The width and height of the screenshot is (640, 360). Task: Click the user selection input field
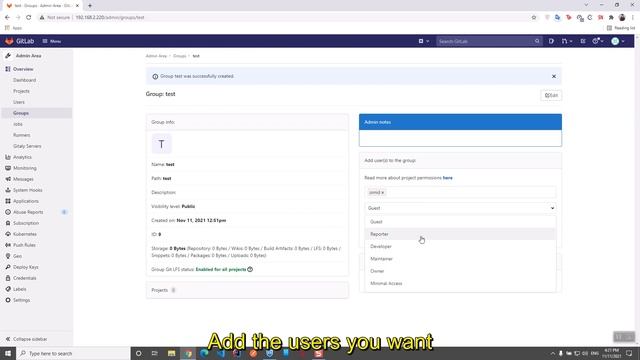[x=460, y=192]
